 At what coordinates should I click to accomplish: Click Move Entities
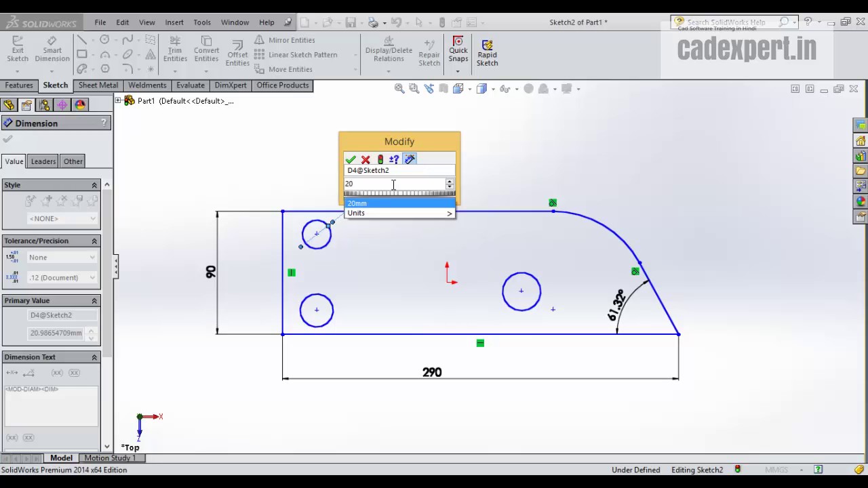283,69
